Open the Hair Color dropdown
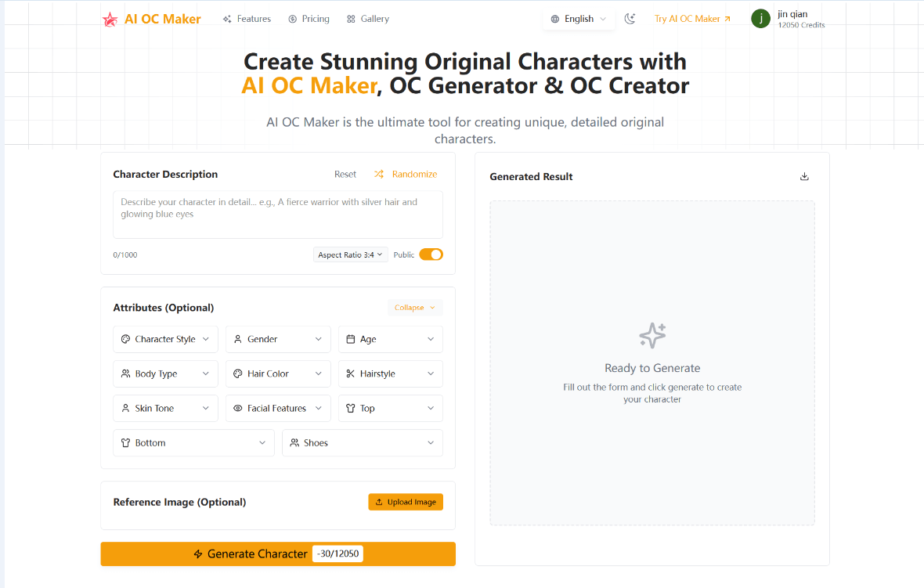This screenshot has height=588, width=924. click(278, 373)
